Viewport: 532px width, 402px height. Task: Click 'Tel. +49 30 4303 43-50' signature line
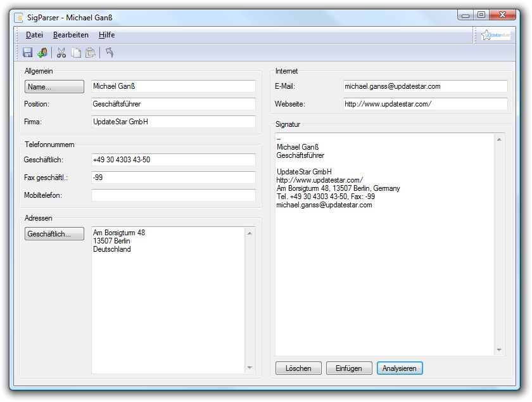point(326,197)
